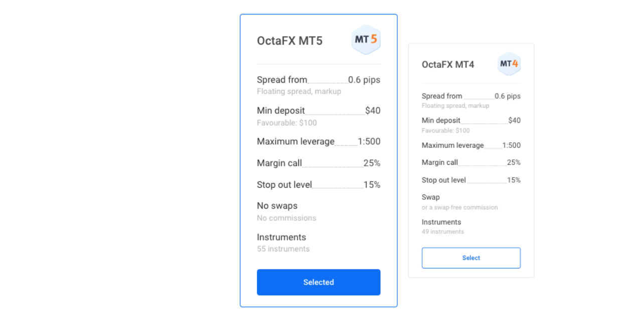
Task: Choose the MT4 account with Select button
Action: [471, 258]
